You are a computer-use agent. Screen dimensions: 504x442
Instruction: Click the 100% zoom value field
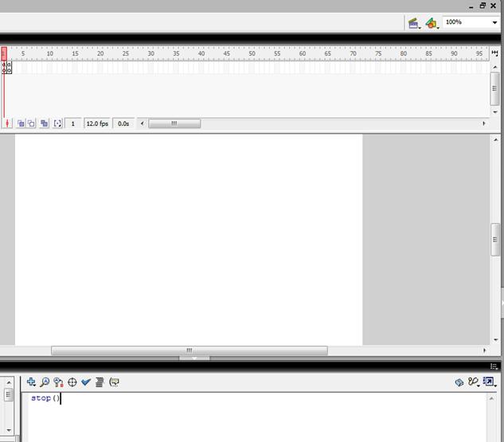[466, 22]
